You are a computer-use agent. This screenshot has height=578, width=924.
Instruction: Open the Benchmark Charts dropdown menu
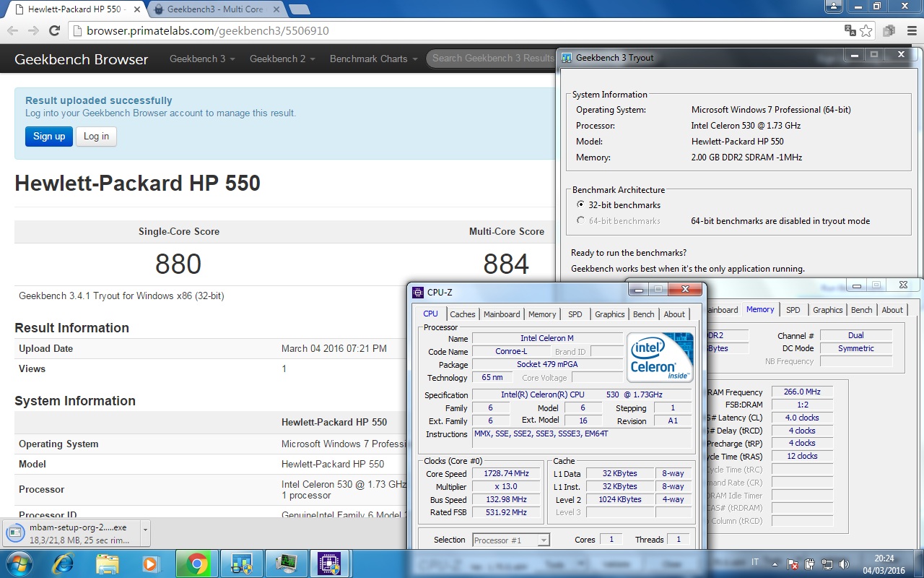pyautogui.click(x=373, y=59)
